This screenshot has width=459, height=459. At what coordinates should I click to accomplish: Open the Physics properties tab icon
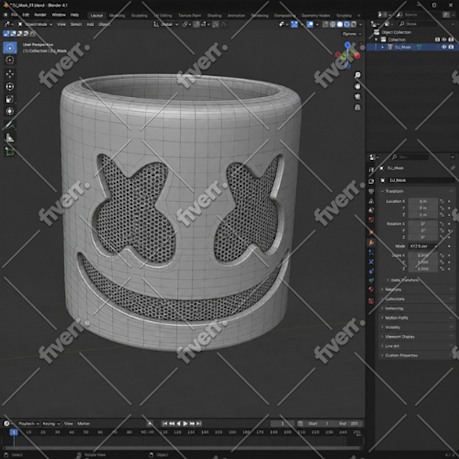(x=371, y=262)
